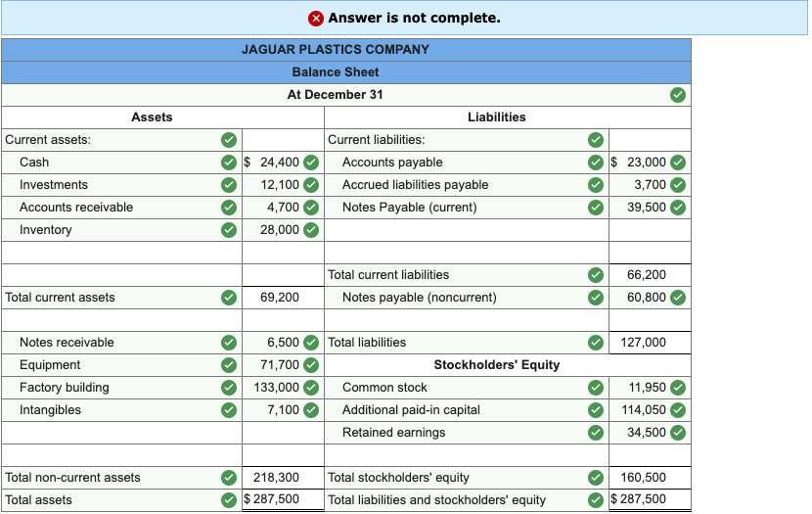This screenshot has height=514, width=812.
Task: Click check icon beside 11,950 value
Action: tap(678, 388)
